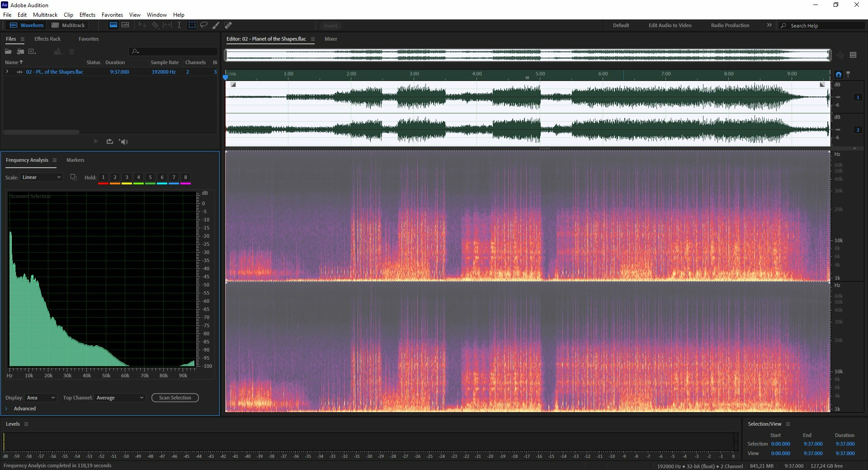
Task: Click the Insert into Multitrack icon
Action: [x=58, y=52]
